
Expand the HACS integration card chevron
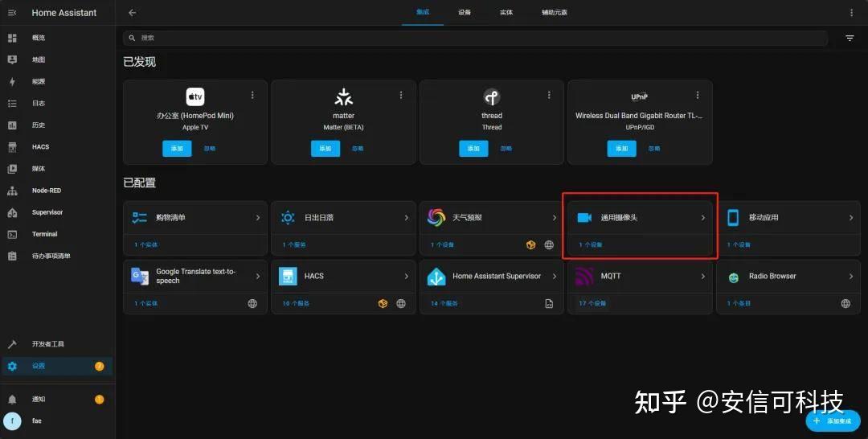407,276
